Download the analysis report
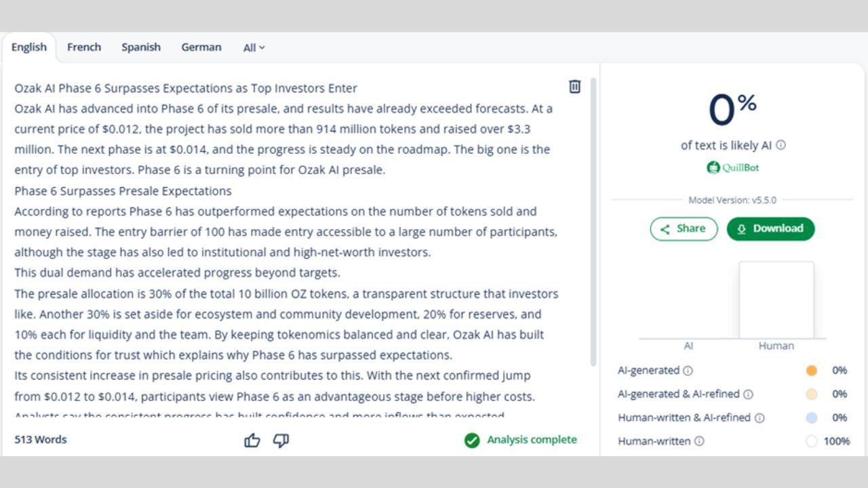The image size is (868, 488). 770,228
